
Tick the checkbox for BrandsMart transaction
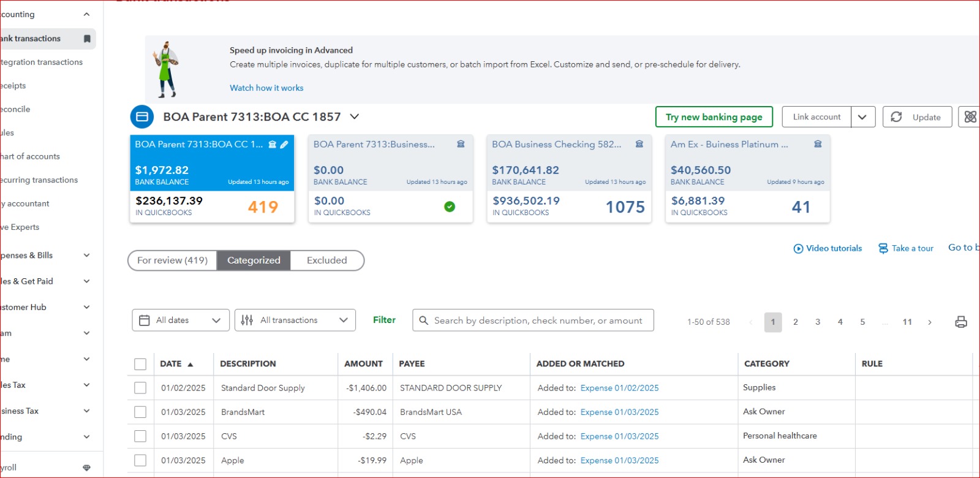140,412
